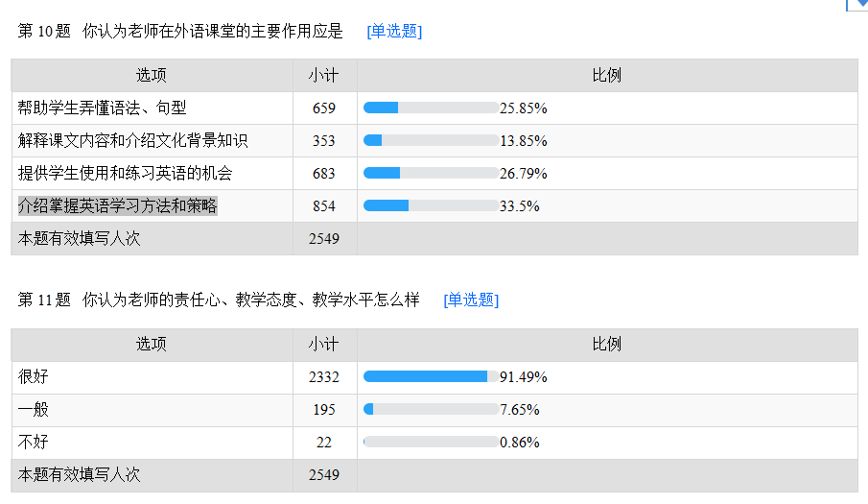Select the highlighted option 介绍掌握英语学习方法和策略
Image resolution: width=868 pixels, height=504 pixels.
pos(117,206)
